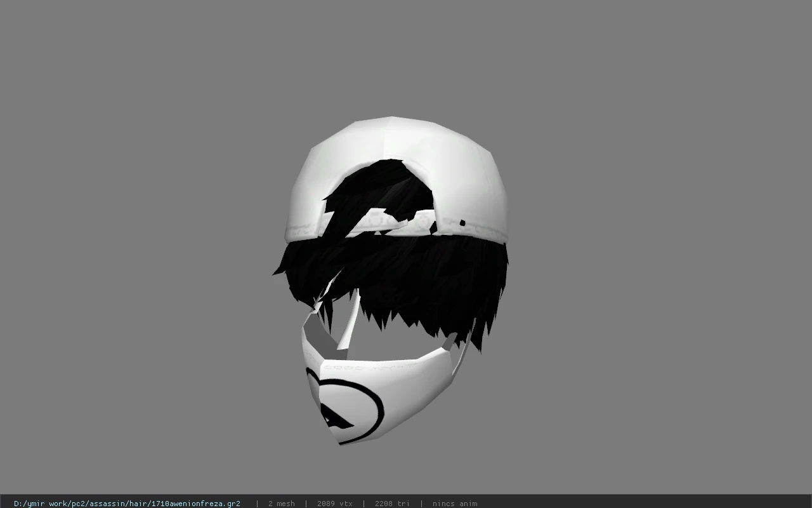Screen dimensions: 812x508
Task: Click the '2 mesh' status entry
Action: click(281, 504)
